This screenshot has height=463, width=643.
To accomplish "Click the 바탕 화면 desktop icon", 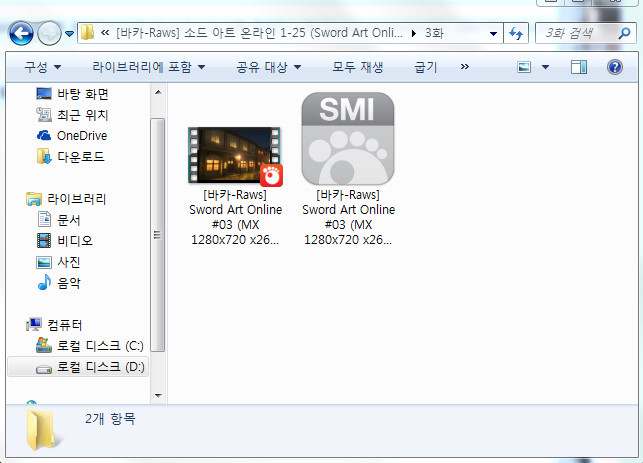I will pos(44,94).
